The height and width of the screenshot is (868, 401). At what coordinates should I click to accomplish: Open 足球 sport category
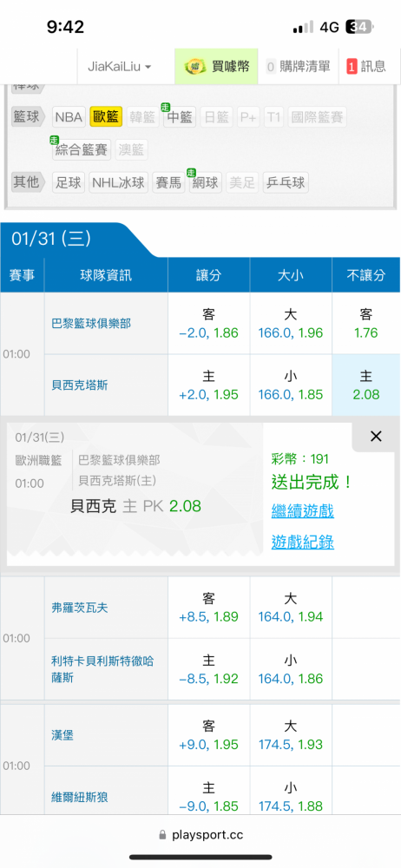pyautogui.click(x=69, y=182)
